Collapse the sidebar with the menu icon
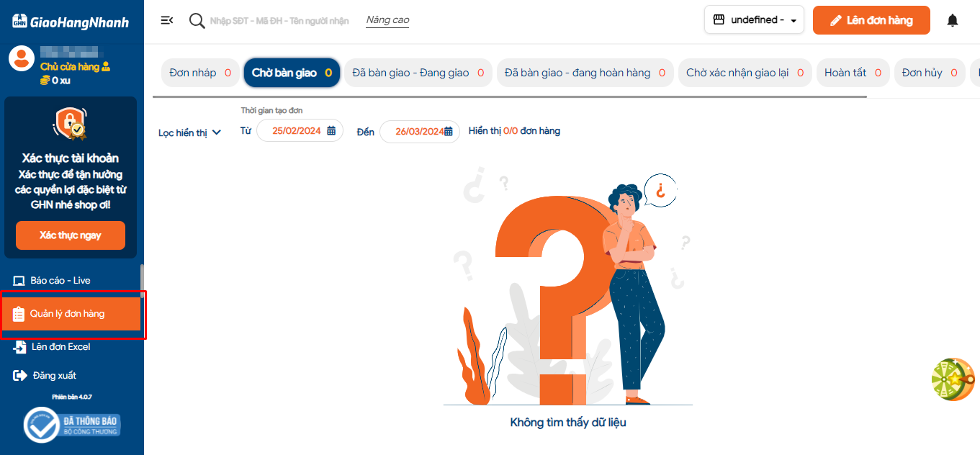 pyautogui.click(x=166, y=20)
